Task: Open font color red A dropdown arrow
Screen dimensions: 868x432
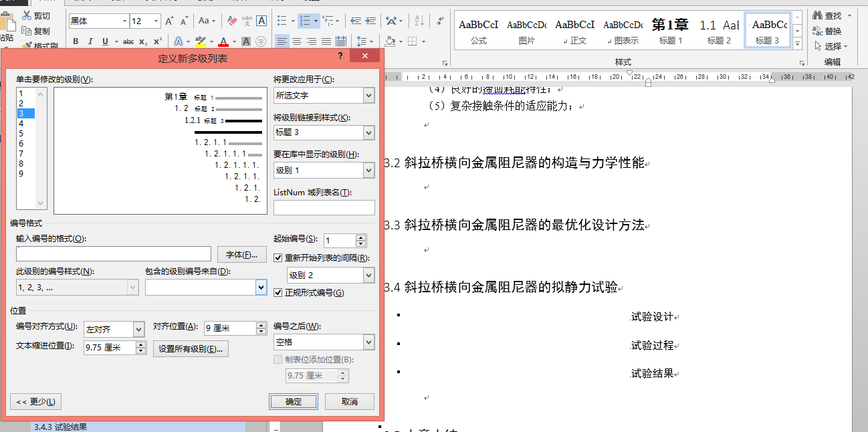Action: point(233,41)
